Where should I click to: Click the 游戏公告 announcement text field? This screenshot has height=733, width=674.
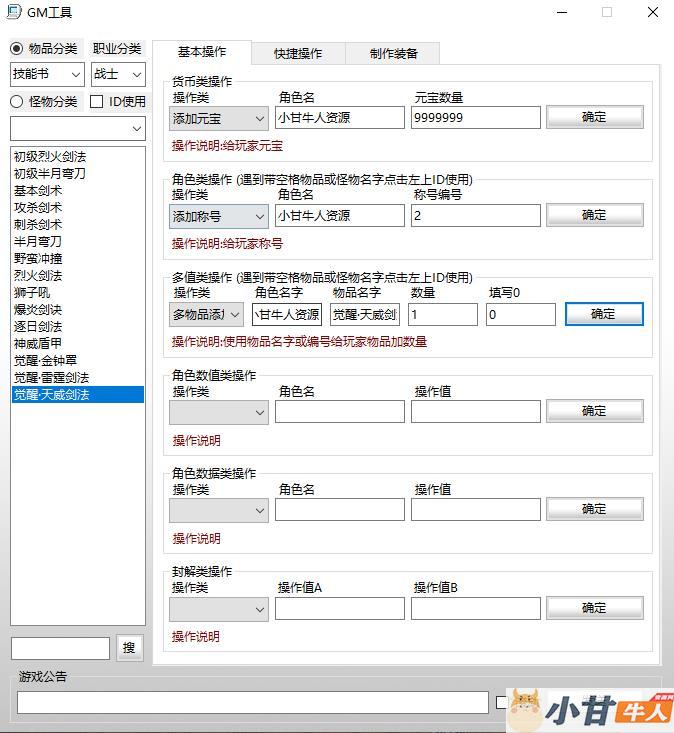pos(252,702)
